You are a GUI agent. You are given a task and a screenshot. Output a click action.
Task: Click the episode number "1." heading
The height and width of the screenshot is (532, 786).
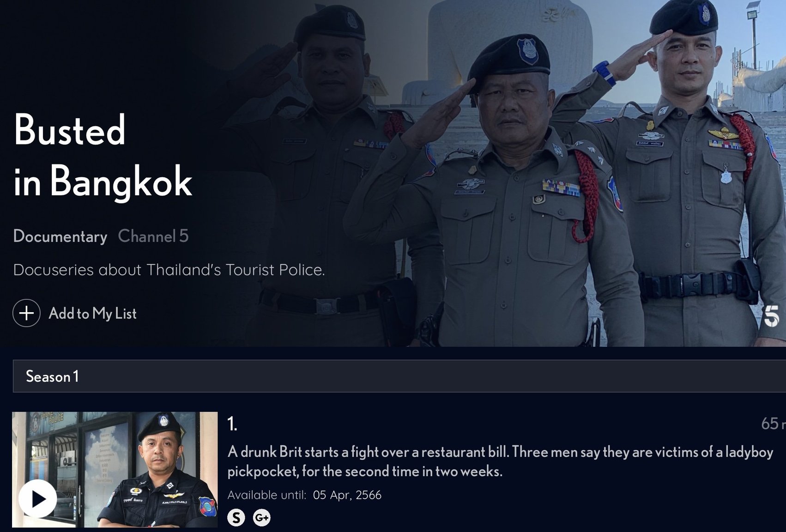coord(232,423)
